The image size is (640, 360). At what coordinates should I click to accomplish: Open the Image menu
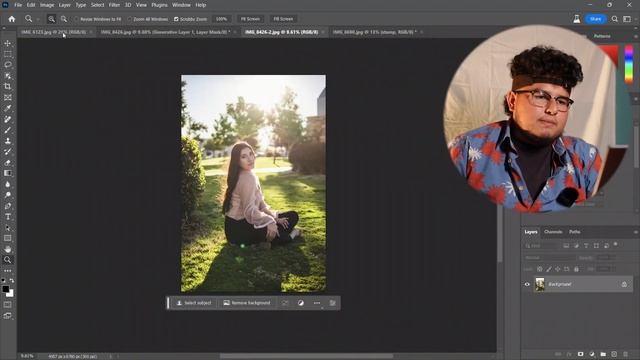click(47, 5)
